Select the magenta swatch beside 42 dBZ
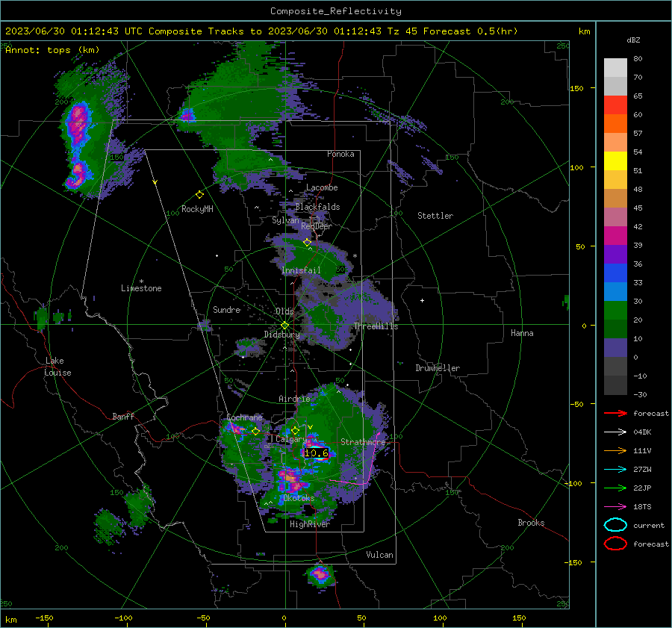Image resolution: width=672 pixels, height=628 pixels. (x=615, y=236)
